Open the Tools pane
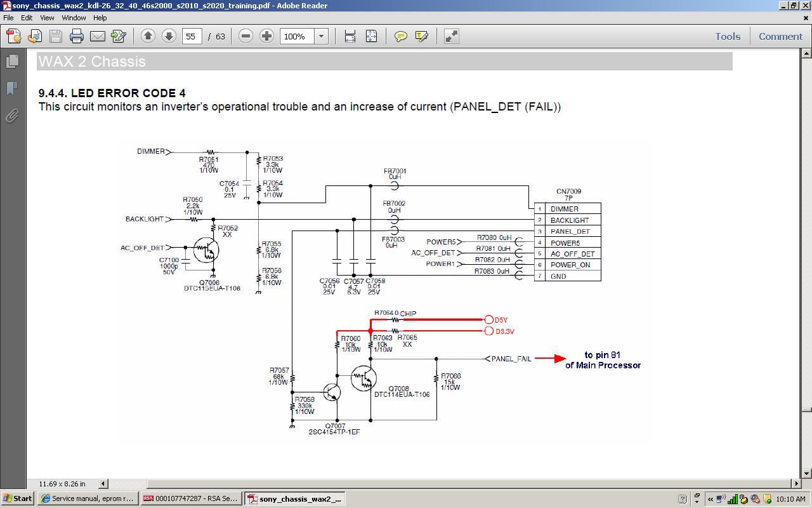The height and width of the screenshot is (508, 812). [728, 36]
